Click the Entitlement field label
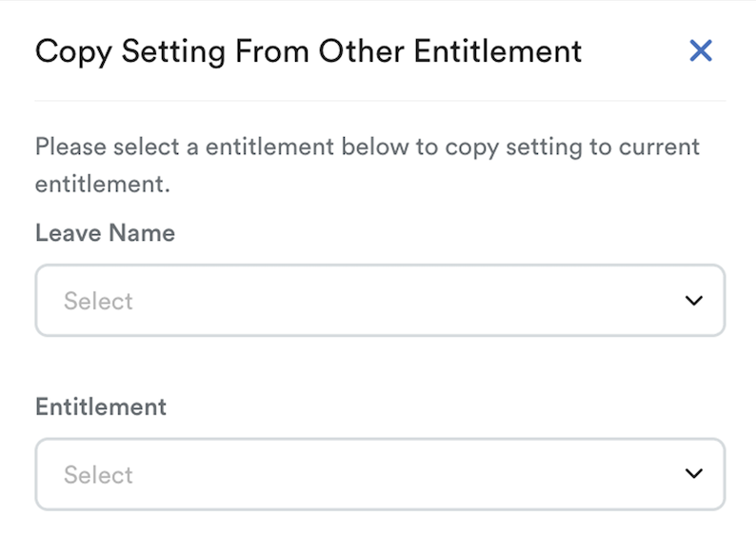This screenshot has width=756, height=554. point(101,406)
